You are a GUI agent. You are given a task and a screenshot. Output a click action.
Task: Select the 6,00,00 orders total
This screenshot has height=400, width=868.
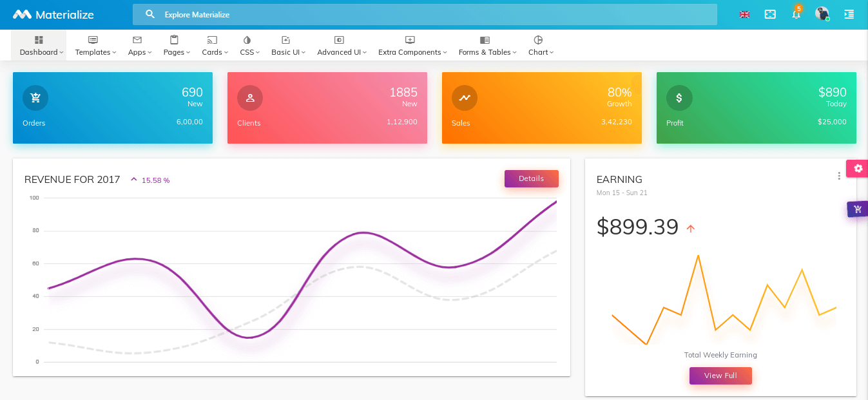click(189, 122)
